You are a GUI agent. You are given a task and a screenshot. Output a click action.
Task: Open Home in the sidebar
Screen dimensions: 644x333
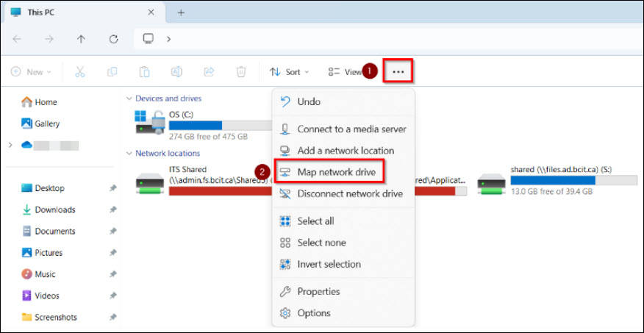39,102
